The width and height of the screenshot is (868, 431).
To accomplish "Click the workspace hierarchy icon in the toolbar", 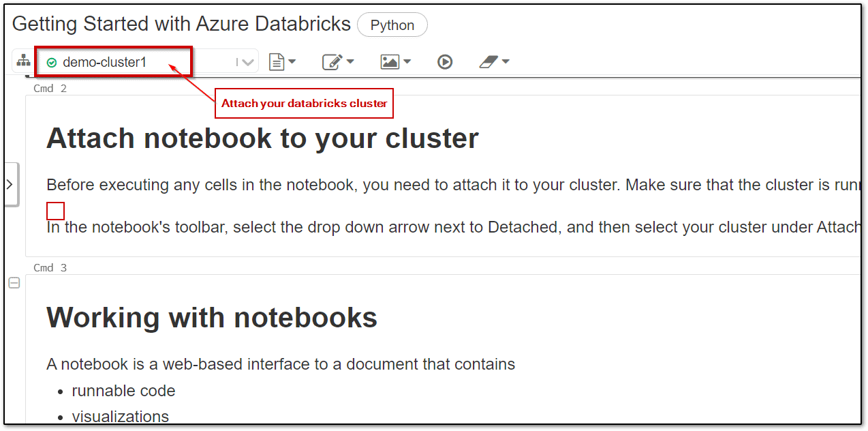I will coord(23,61).
